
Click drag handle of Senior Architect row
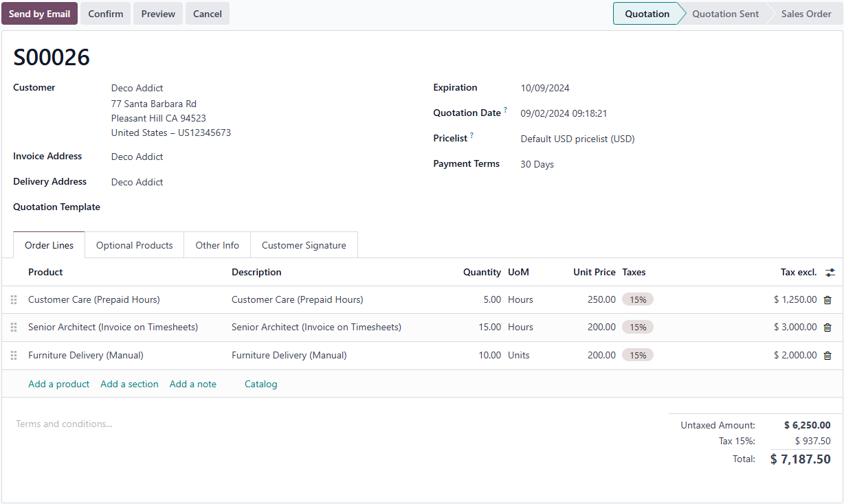click(14, 328)
